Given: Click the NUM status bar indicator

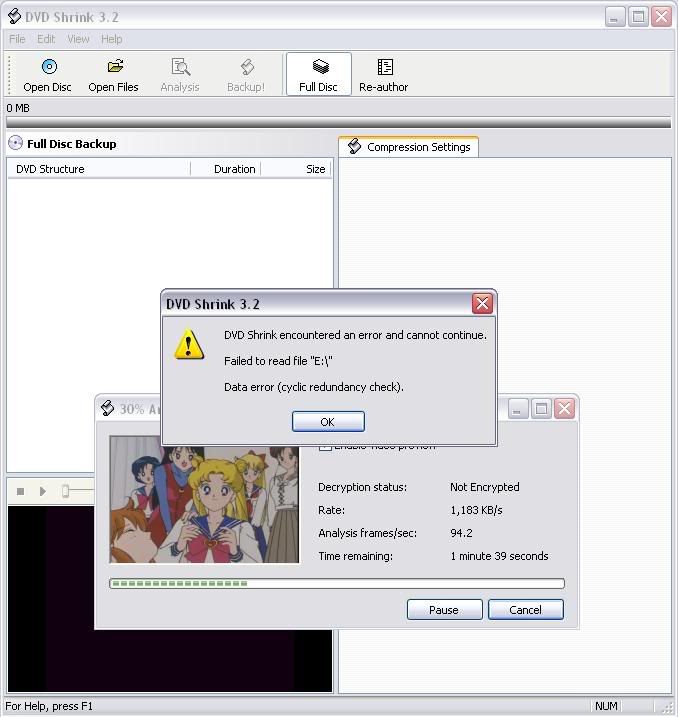Looking at the screenshot, I should (606, 706).
